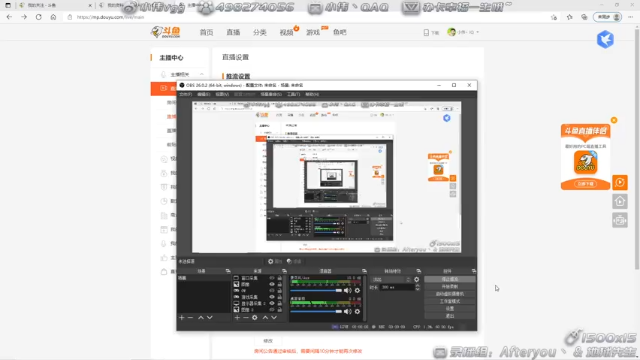Toggle visibility of first 图像 source
640x360 pixels.
click(x=272, y=284)
